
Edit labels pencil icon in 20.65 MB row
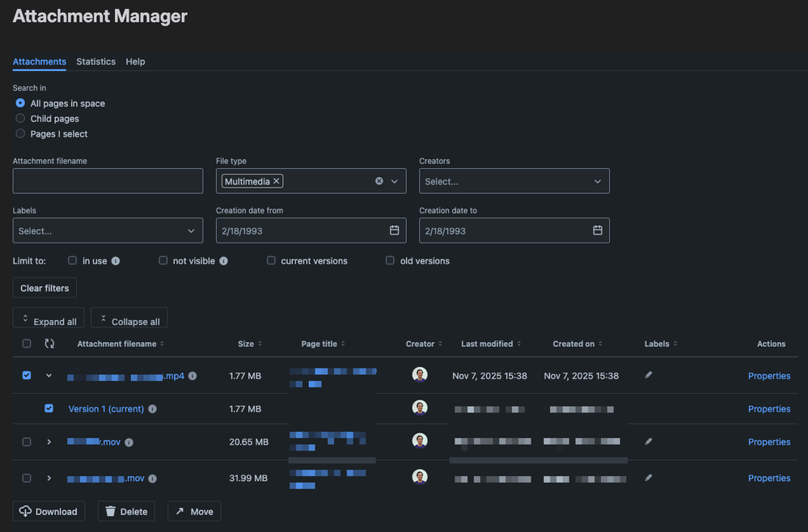(x=648, y=441)
